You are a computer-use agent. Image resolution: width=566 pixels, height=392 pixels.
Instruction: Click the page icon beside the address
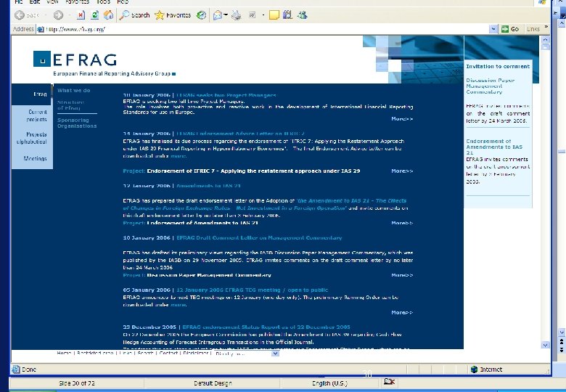41,29
